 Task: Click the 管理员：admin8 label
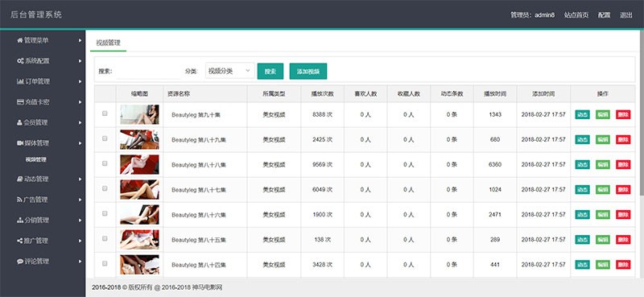tap(533, 15)
